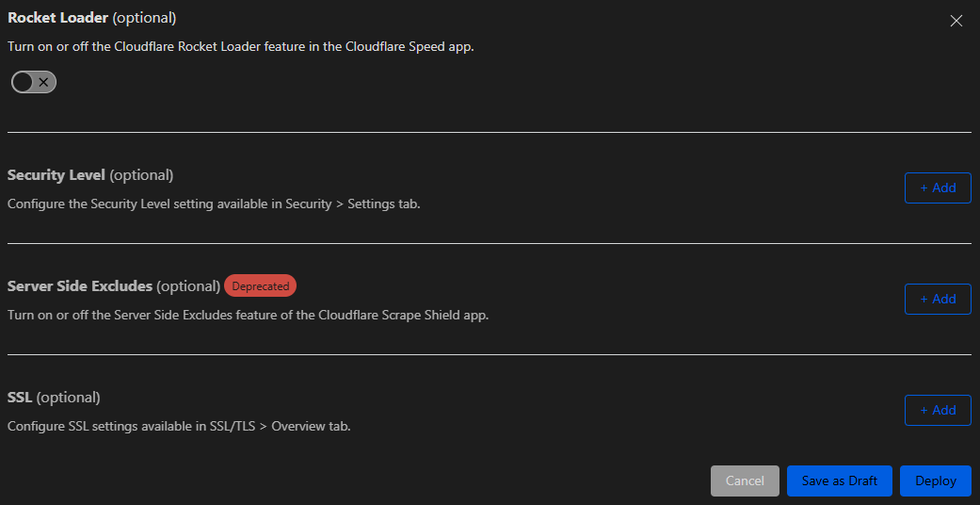Select the Security Level heading text
This screenshot has height=505, width=980.
tap(57, 175)
